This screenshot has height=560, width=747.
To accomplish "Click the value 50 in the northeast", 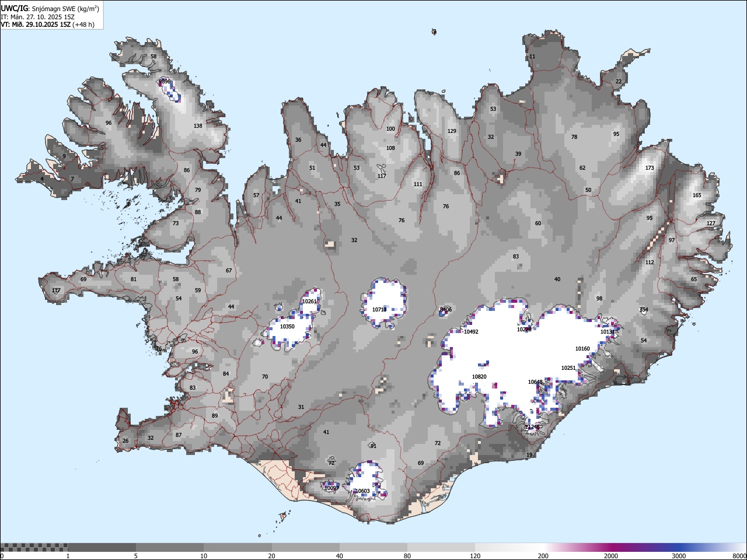I will tap(588, 190).
